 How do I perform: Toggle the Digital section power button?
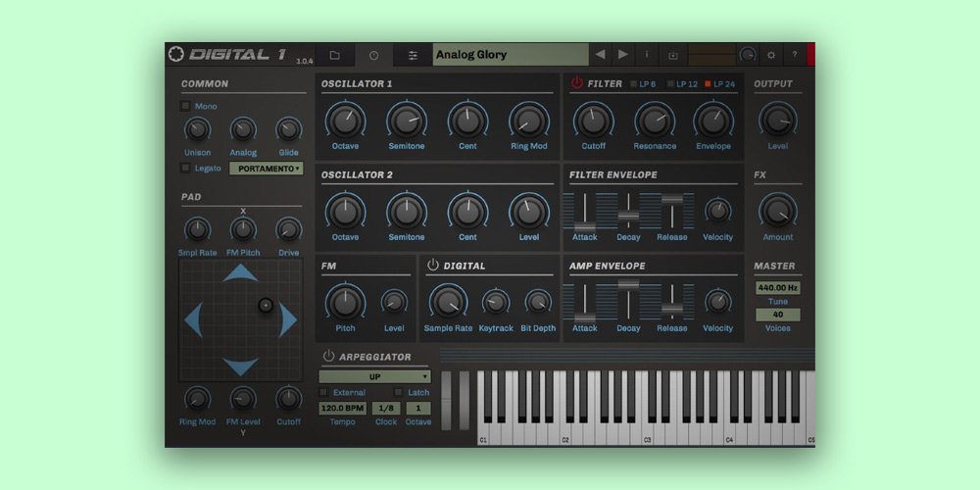tap(432, 265)
